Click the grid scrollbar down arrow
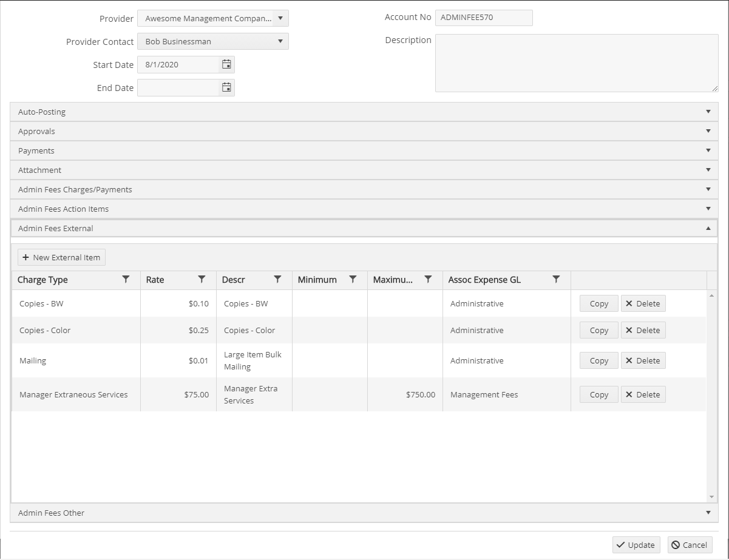Screen dimensions: 729x560 712,497
